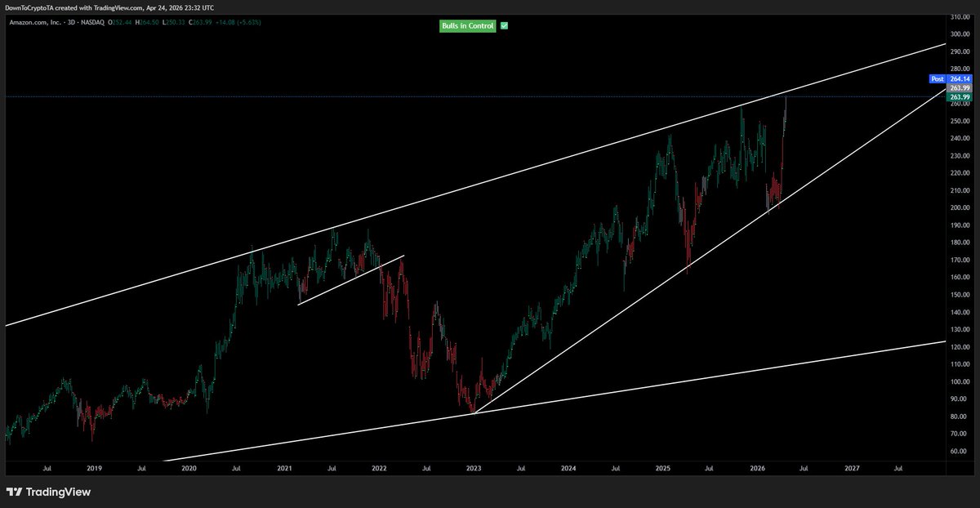Click the 290.00 price axis label
Screen dimensions: 980x508
pyautogui.click(x=960, y=51)
